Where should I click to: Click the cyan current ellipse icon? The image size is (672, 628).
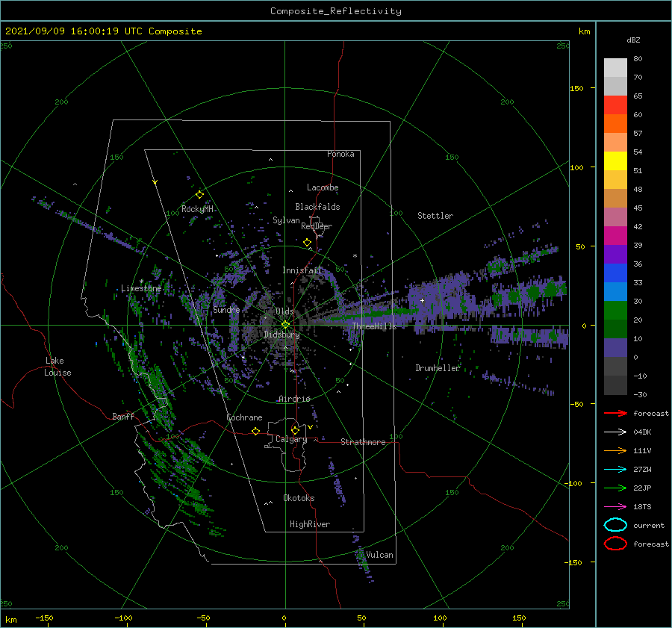615,525
